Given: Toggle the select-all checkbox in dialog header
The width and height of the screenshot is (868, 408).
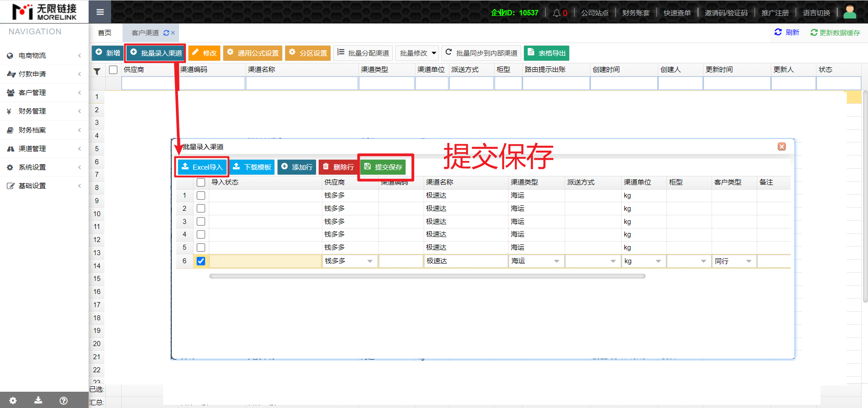Looking at the screenshot, I should coord(201,182).
